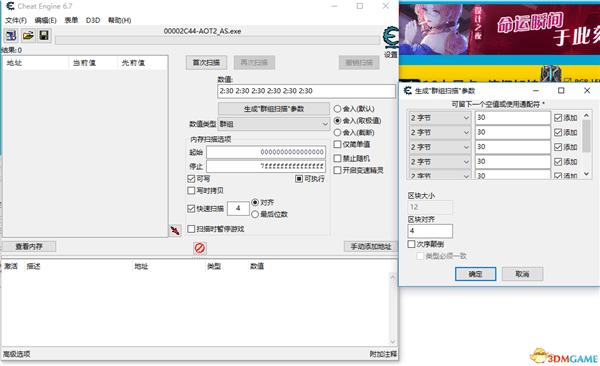
Task: Click the red no-entry clear list icon
Action: tap(200, 248)
